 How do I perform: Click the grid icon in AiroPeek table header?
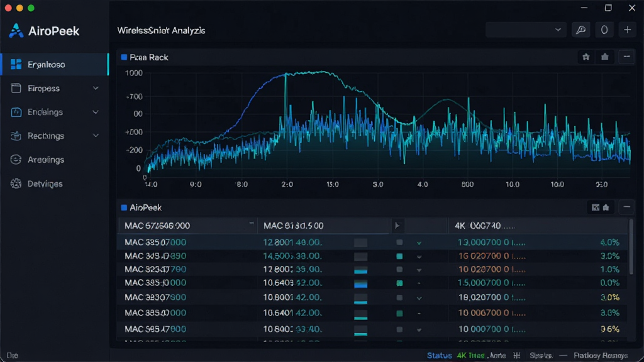tap(596, 207)
